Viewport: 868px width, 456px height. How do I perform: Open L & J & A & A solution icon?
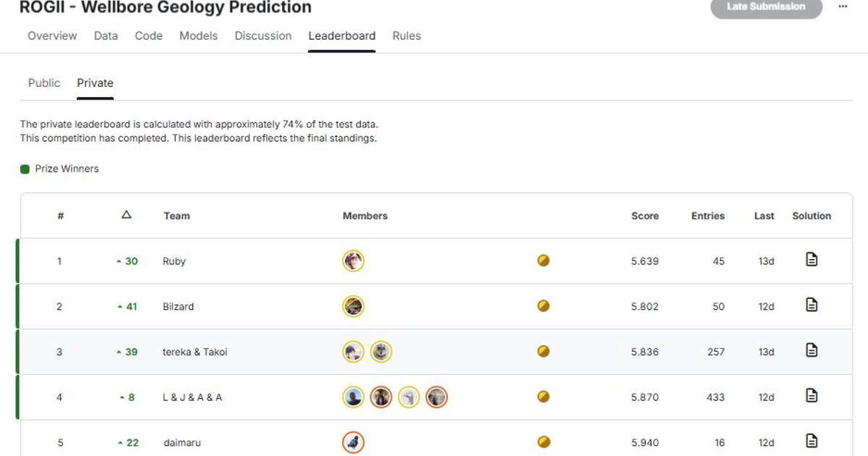(x=812, y=395)
